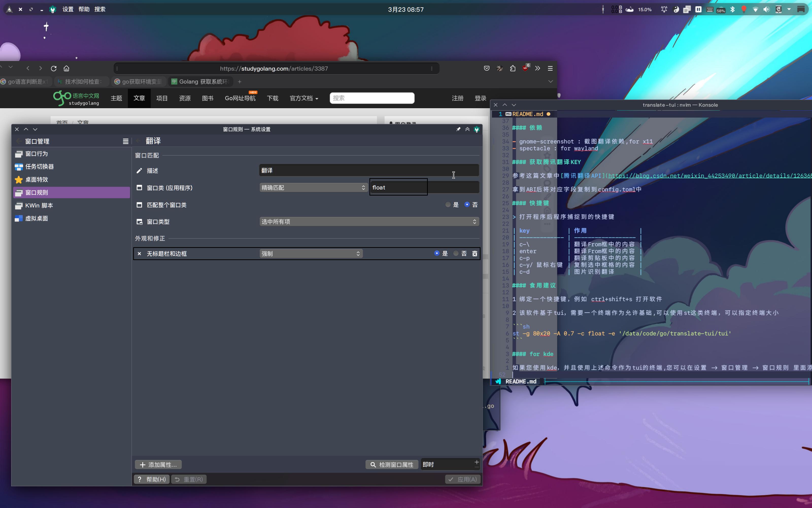Switch to the go获取环境变量 browser tab
The image size is (812, 508).
139,82
